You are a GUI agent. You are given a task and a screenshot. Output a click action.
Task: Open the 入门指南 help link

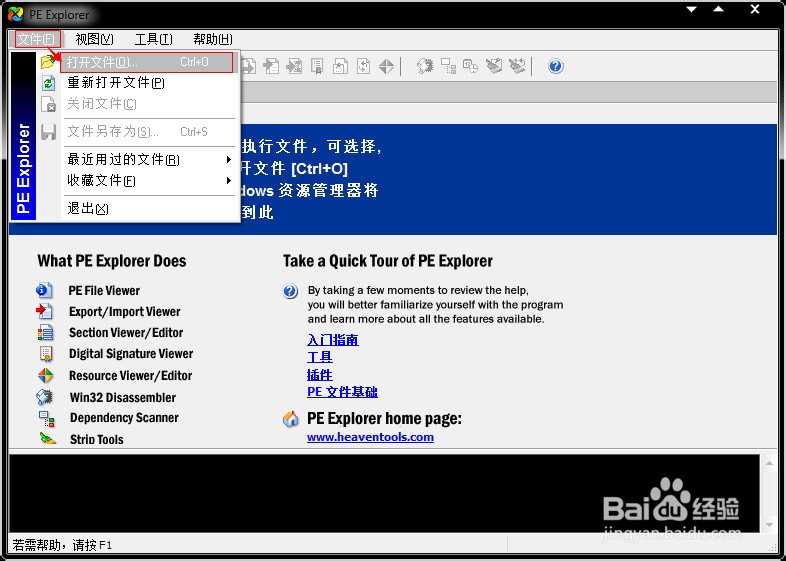tap(332, 340)
